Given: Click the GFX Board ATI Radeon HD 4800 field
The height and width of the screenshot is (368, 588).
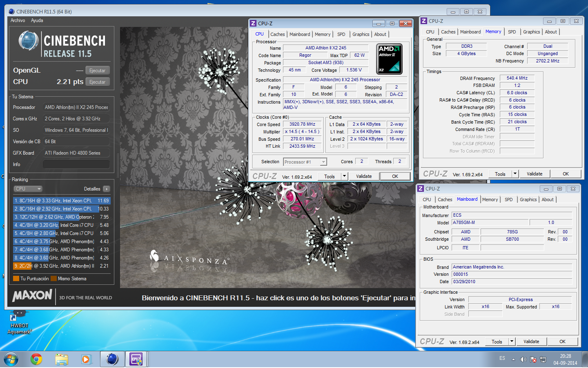Looking at the screenshot, I should (76, 153).
